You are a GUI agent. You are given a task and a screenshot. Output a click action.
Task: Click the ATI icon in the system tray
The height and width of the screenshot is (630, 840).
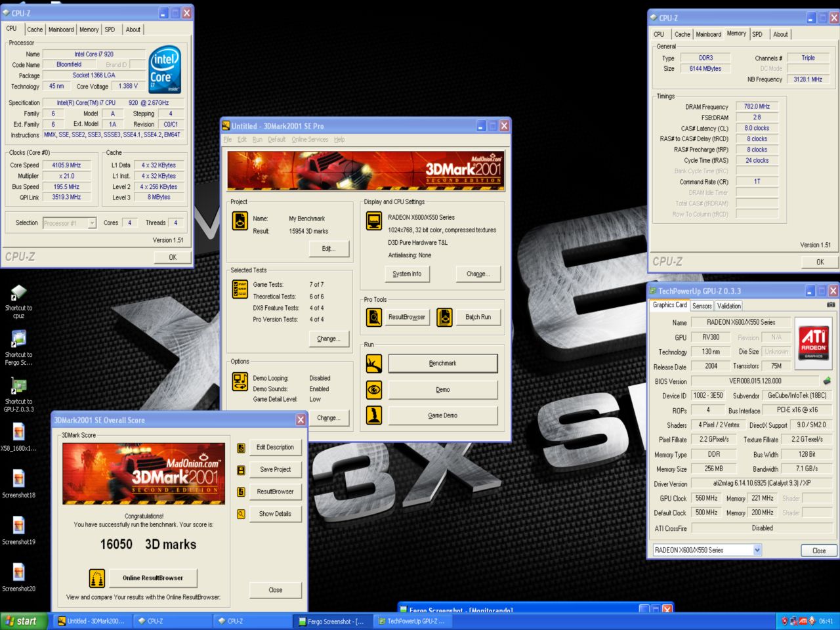[803, 621]
